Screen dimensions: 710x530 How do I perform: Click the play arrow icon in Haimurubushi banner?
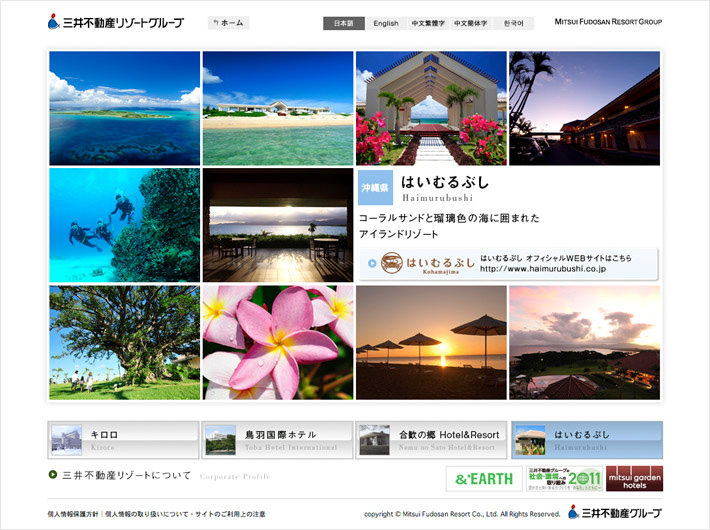pyautogui.click(x=372, y=263)
